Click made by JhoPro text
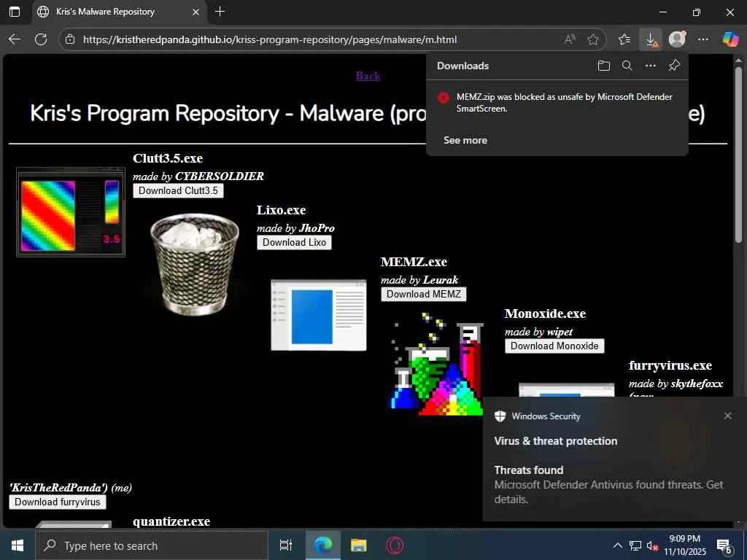Viewport: 747px width, 560px height. [296, 228]
